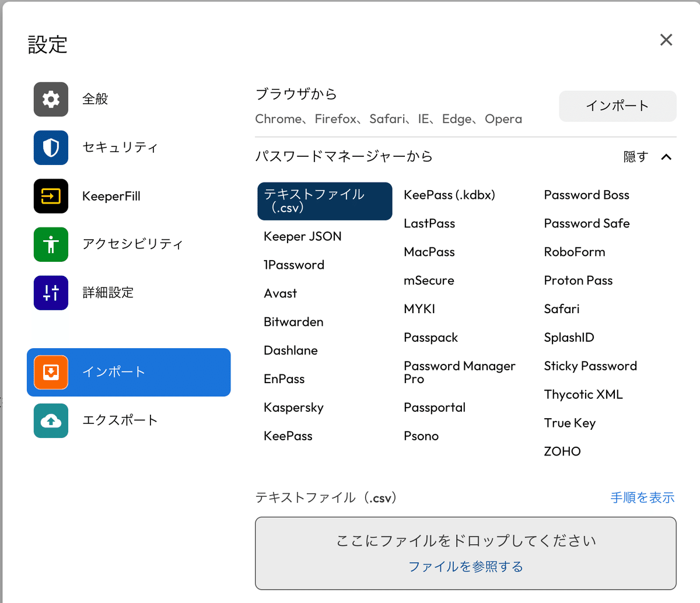This screenshot has height=603, width=700.
Task: Select Keeper JSON import source
Action: pyautogui.click(x=303, y=236)
